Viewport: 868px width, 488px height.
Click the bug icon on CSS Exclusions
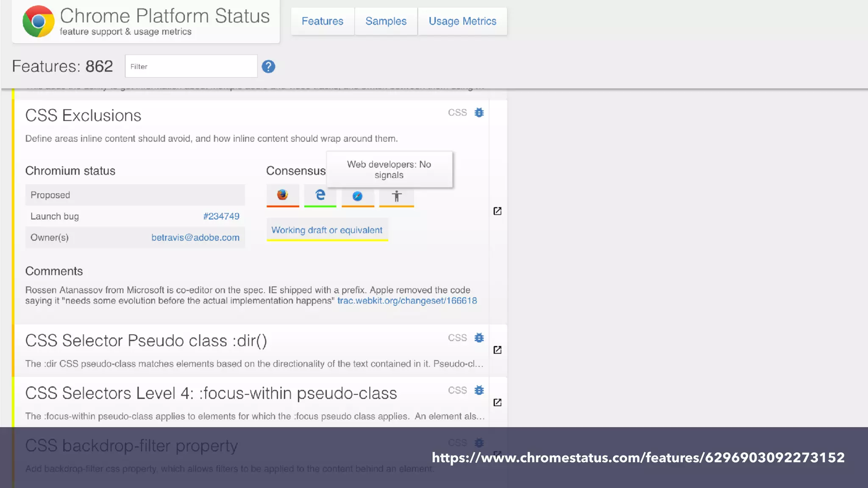pos(479,113)
